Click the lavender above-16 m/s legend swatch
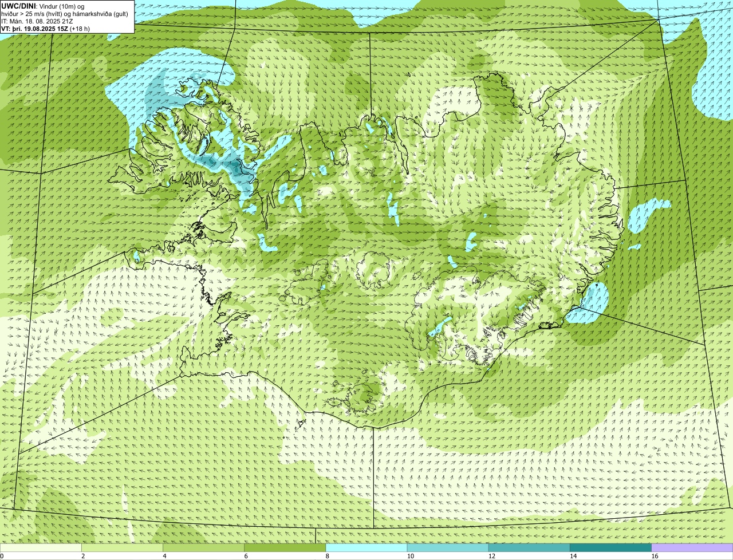Image resolution: width=733 pixels, height=560 pixels. (x=692, y=548)
